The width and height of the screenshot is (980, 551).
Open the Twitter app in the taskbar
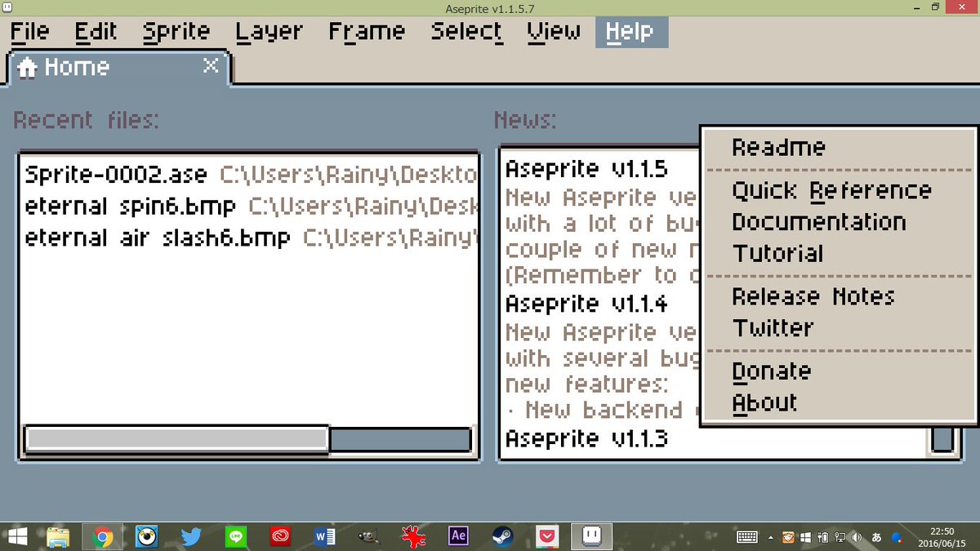tap(191, 536)
